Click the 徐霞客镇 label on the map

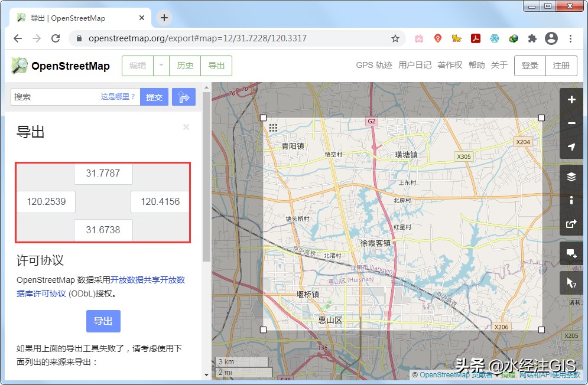coord(375,243)
